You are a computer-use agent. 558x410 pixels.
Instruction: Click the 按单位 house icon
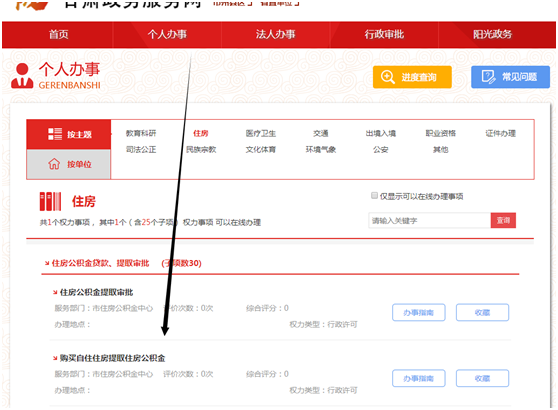(54, 164)
